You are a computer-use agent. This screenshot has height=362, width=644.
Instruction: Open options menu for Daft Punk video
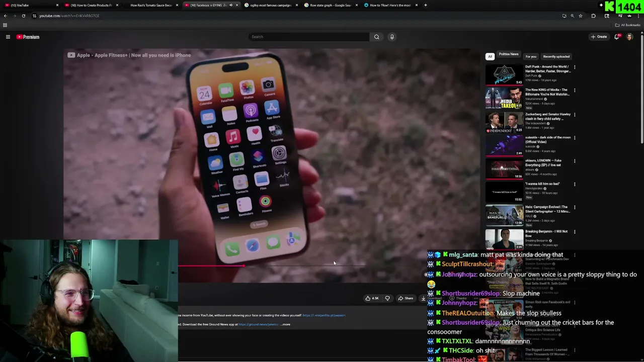coord(575,67)
